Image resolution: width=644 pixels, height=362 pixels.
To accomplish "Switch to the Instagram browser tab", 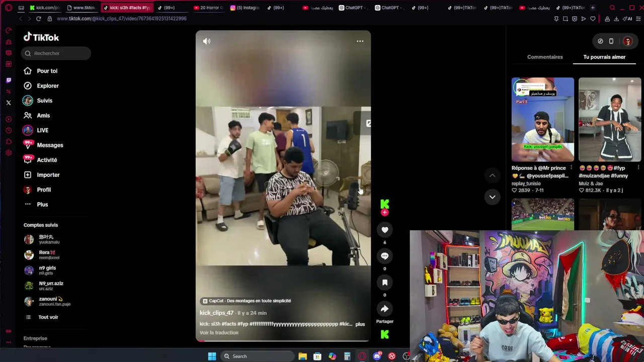I will click(245, 8).
